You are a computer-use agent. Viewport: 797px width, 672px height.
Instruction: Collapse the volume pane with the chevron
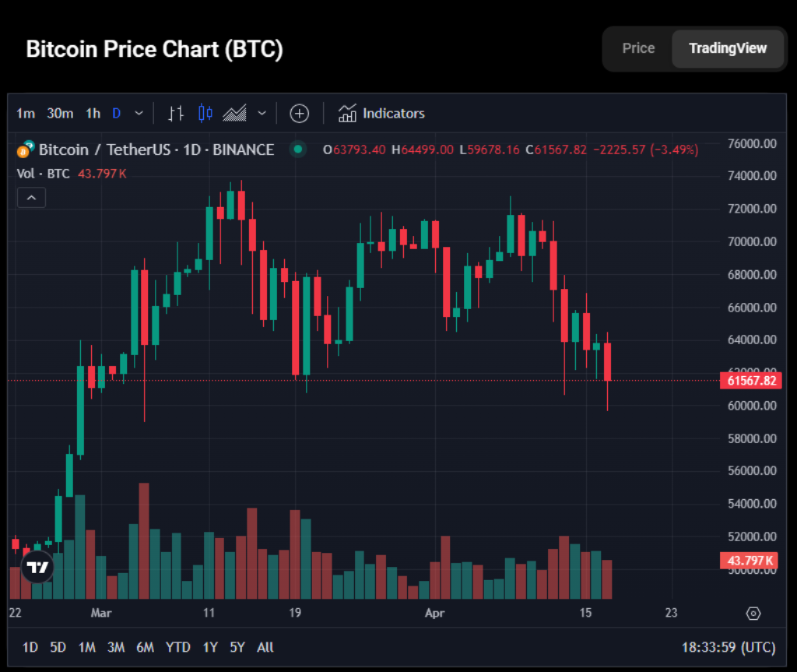[x=31, y=197]
